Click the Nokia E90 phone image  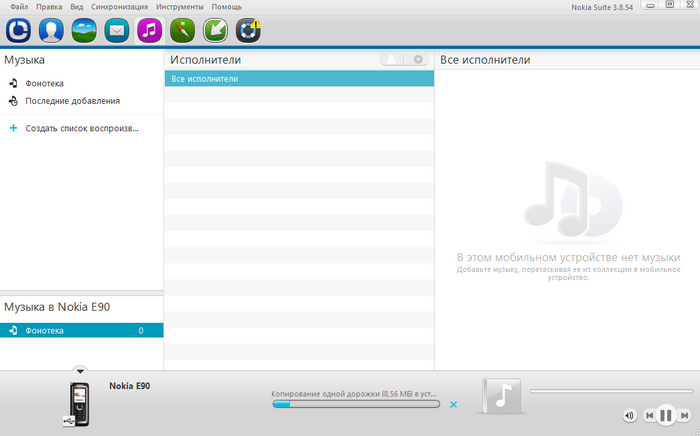point(79,404)
